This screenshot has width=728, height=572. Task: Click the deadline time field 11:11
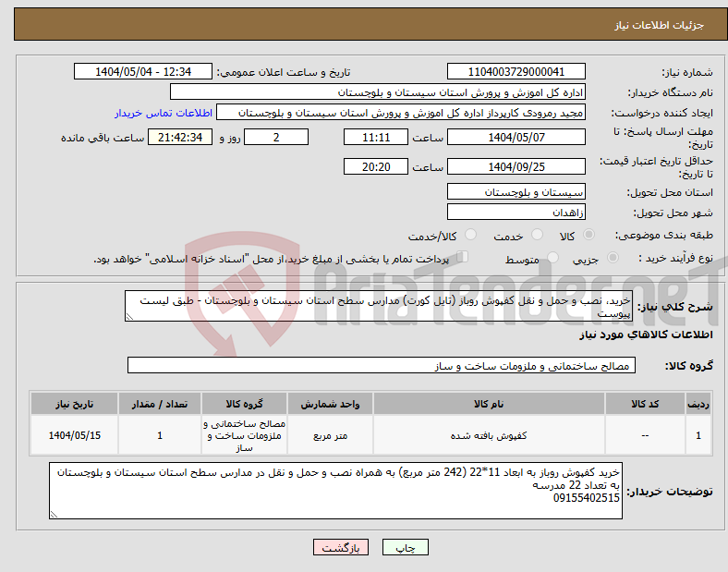tap(376, 138)
